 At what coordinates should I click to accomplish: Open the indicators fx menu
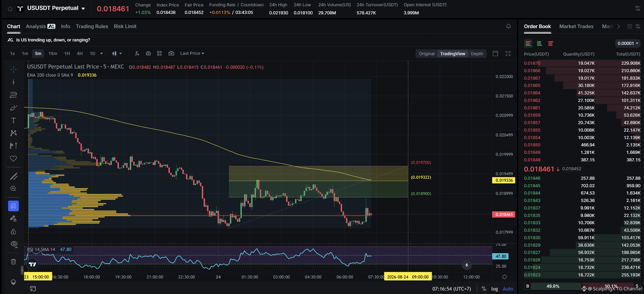click(137, 53)
